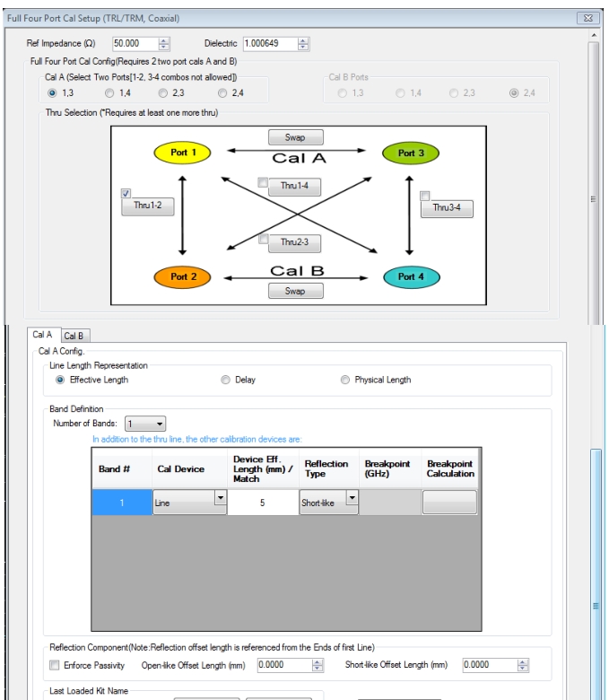Click the teal Port 4 oval
The width and height of the screenshot is (609, 700).
click(x=412, y=276)
